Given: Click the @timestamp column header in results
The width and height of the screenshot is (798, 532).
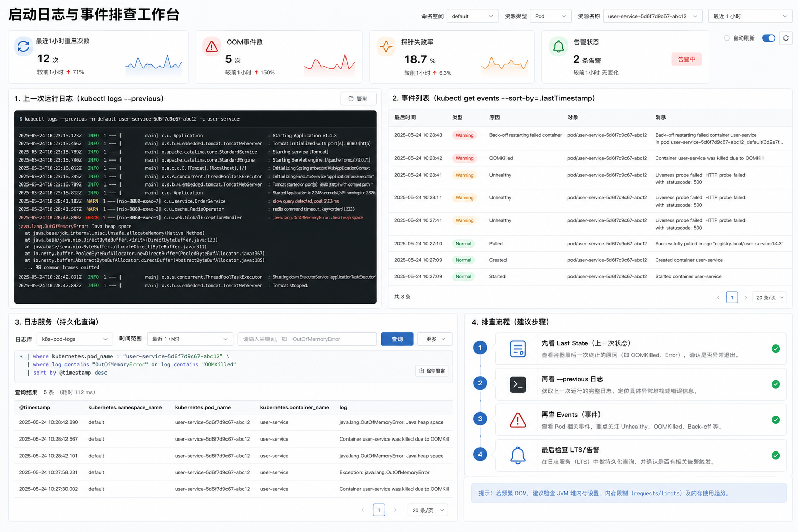Looking at the screenshot, I should pyautogui.click(x=35, y=407).
